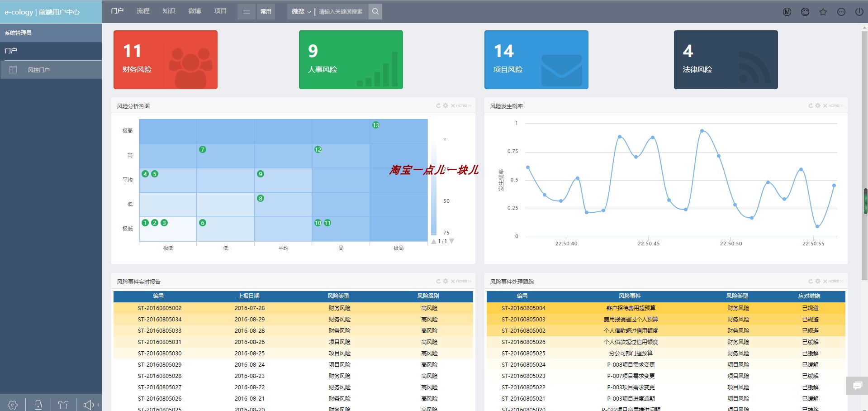Image resolution: width=868 pixels, height=411 pixels.
Task: Click heatmap point 12
Action: (x=318, y=149)
